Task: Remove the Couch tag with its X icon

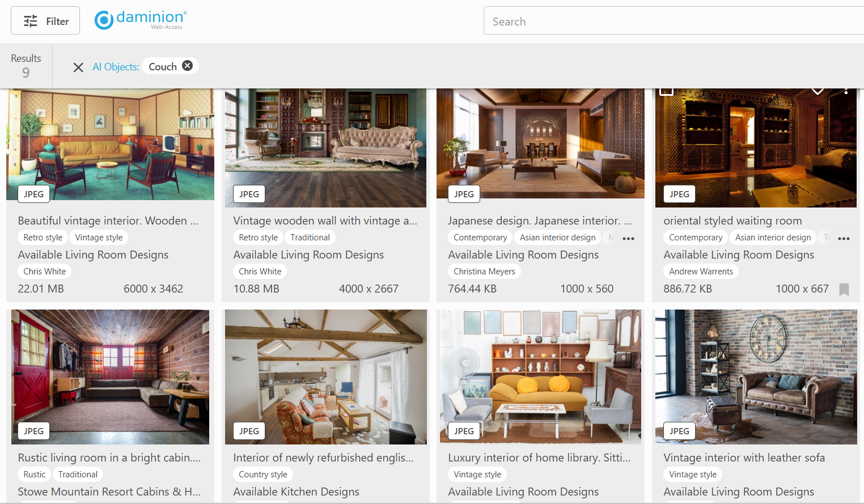Action: point(188,65)
